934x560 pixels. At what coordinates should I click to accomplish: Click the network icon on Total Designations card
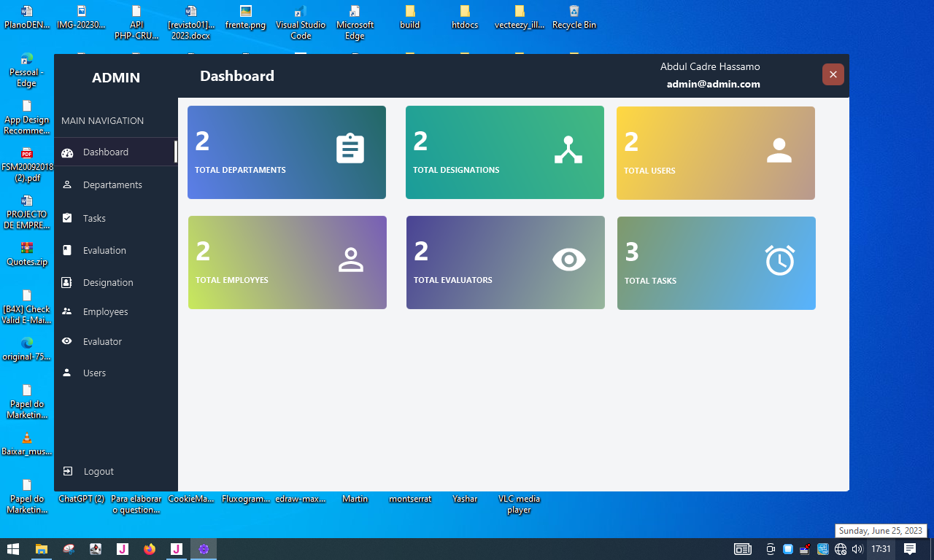tap(568, 148)
